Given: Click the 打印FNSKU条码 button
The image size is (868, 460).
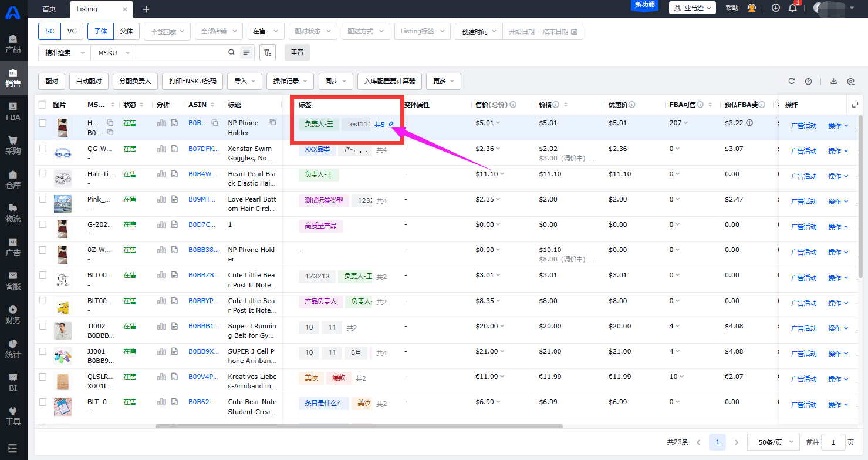Looking at the screenshot, I should [192, 81].
